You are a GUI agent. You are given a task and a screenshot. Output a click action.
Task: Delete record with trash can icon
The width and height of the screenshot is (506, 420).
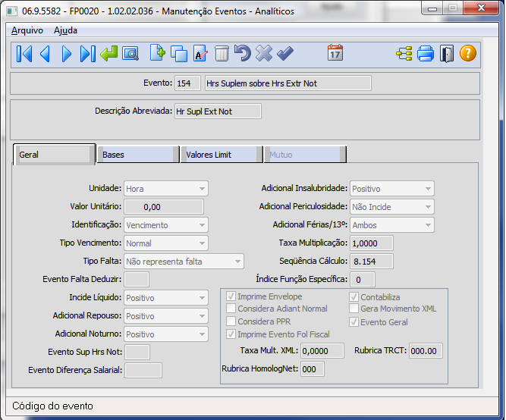pos(222,54)
